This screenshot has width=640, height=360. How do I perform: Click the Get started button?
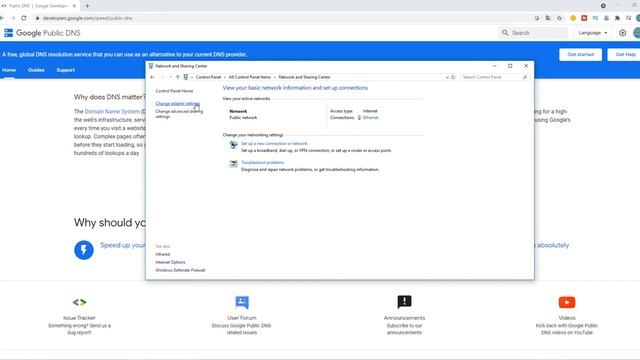(580, 54)
